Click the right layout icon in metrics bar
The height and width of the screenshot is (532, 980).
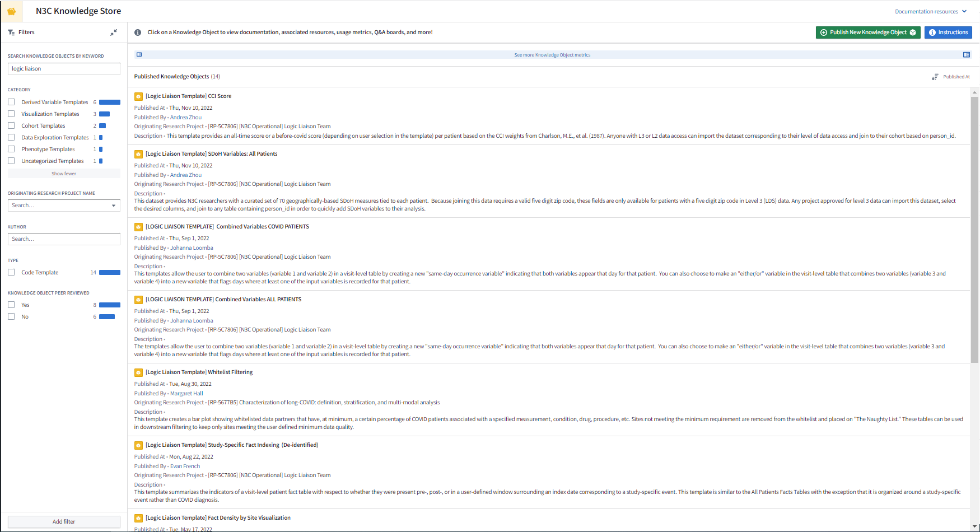click(x=966, y=54)
